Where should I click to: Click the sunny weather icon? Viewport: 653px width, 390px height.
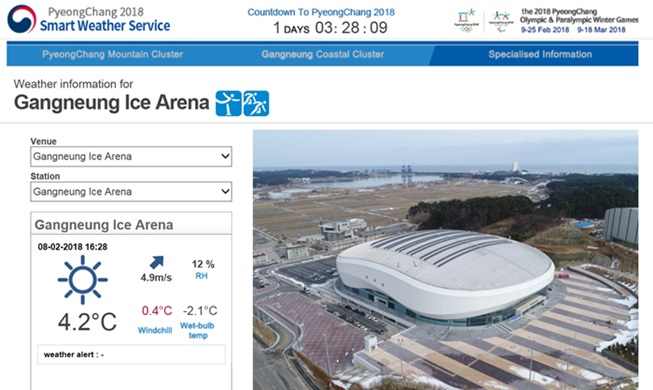coord(82,280)
